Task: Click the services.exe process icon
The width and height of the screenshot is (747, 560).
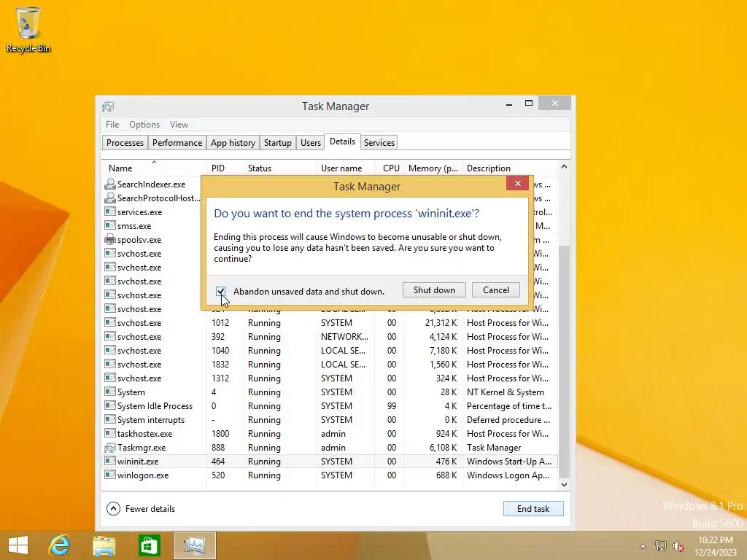Action: point(110,211)
